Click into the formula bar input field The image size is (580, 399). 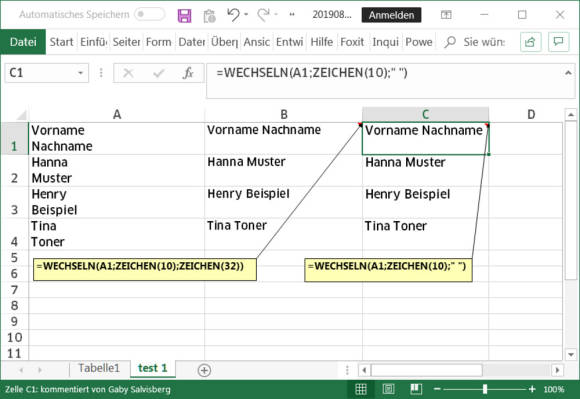385,81
